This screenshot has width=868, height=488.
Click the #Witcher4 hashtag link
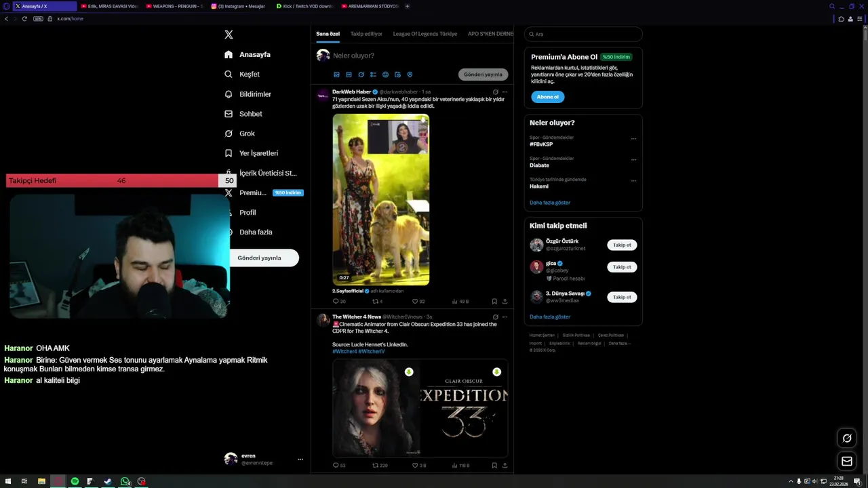pyautogui.click(x=344, y=351)
